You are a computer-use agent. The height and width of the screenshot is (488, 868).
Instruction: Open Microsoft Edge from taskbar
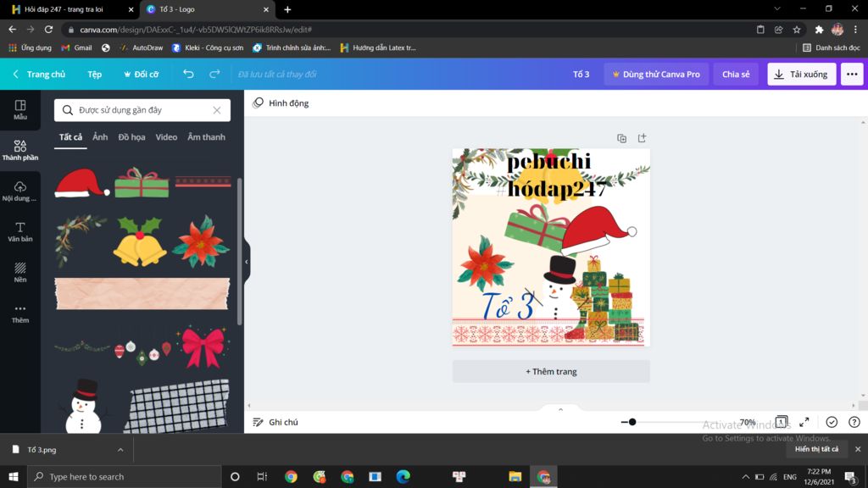(403, 476)
